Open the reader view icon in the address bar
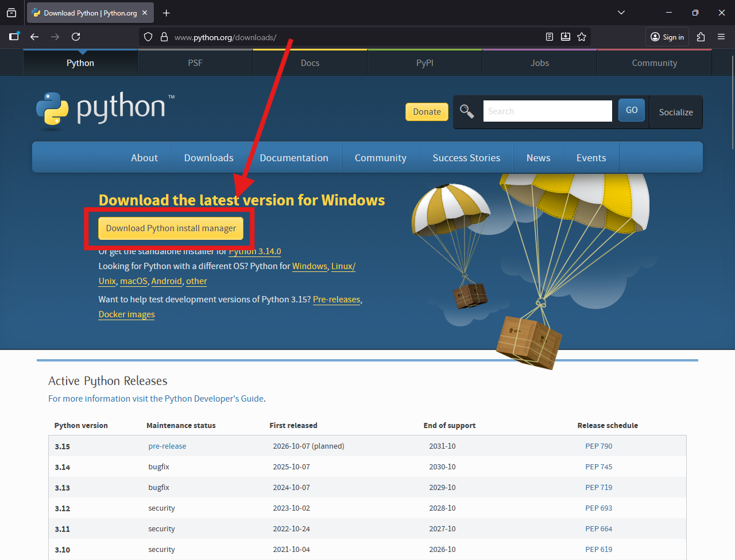Screen dimensions: 735x560 coord(550,37)
